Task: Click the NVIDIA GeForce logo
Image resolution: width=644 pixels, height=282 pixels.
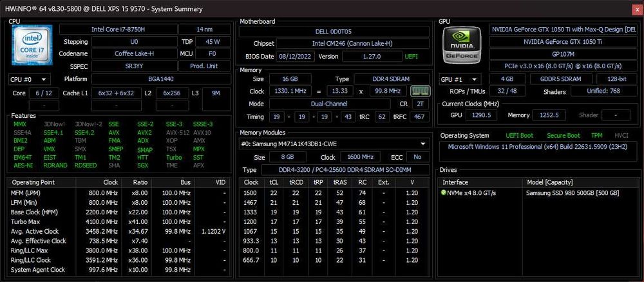Action: tap(462, 46)
